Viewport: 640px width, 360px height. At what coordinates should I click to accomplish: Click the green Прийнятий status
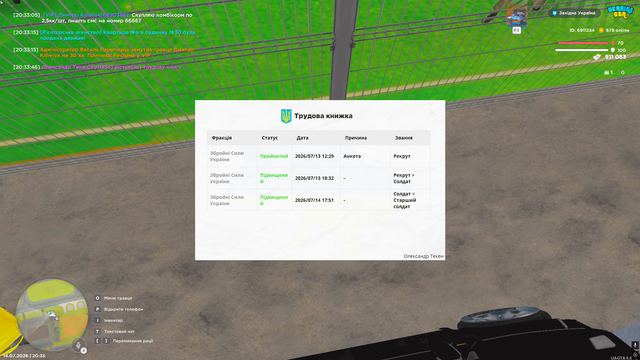coord(274,156)
